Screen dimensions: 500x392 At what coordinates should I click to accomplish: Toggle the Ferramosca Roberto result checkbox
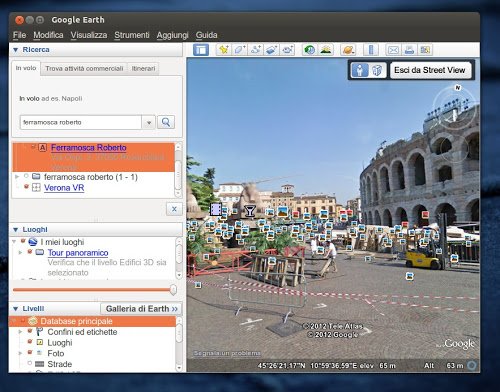[x=33, y=147]
